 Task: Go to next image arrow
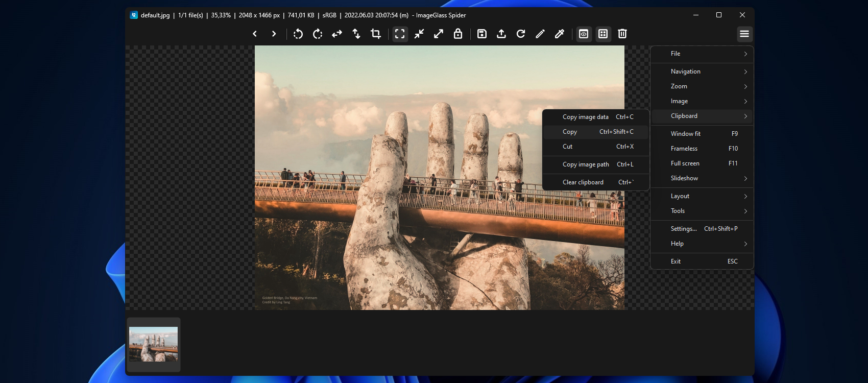[x=274, y=34]
